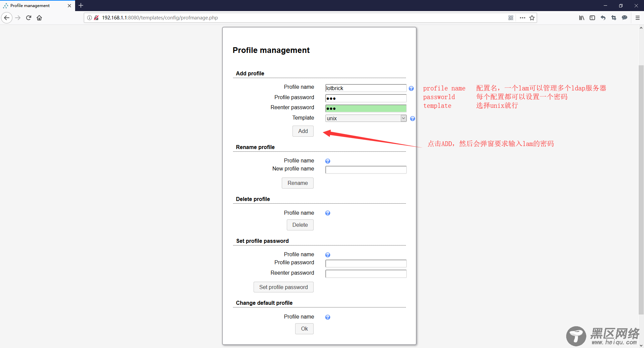Open help icon in Rename profile section
Screen dimensions: 644x348
tap(328, 161)
